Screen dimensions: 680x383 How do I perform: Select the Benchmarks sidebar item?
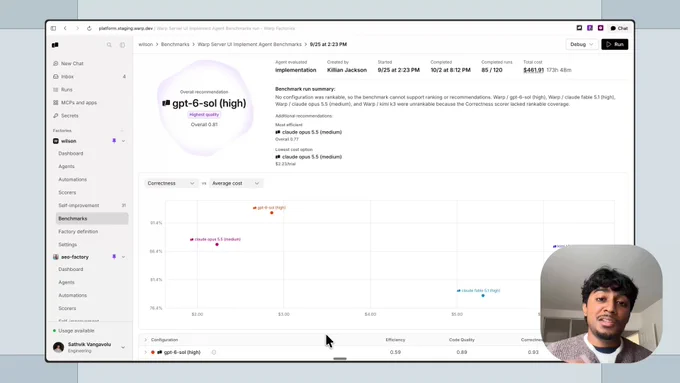[x=92, y=219]
